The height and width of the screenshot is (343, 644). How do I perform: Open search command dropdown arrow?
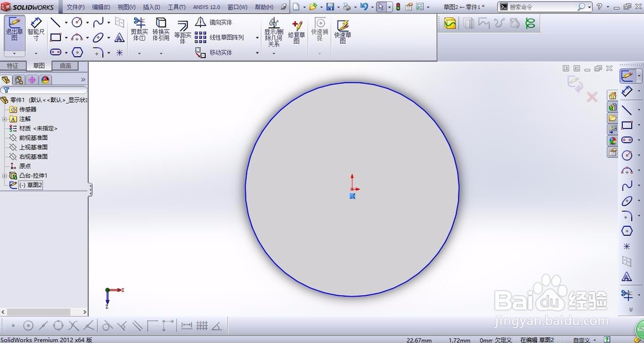(x=589, y=7)
